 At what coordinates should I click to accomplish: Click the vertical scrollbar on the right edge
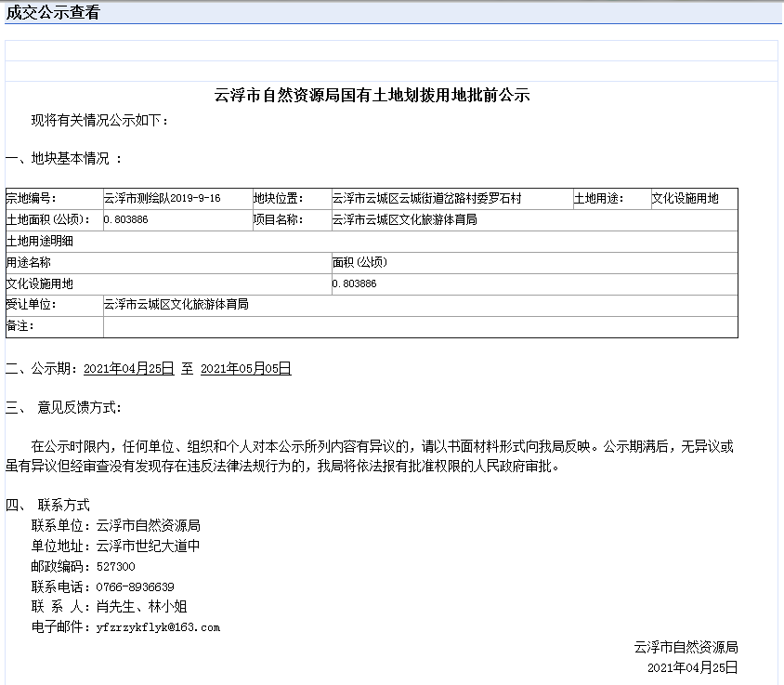778,372
